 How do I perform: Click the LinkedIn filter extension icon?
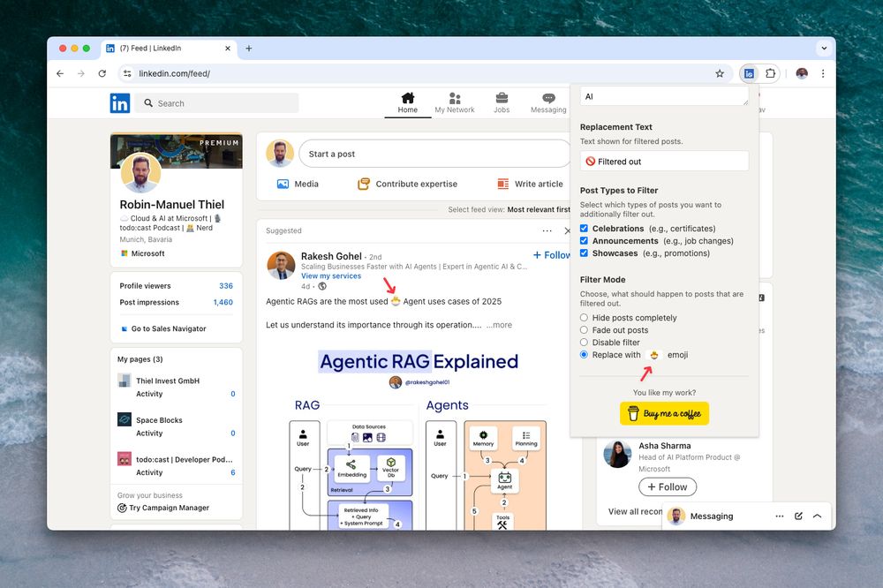(x=749, y=73)
